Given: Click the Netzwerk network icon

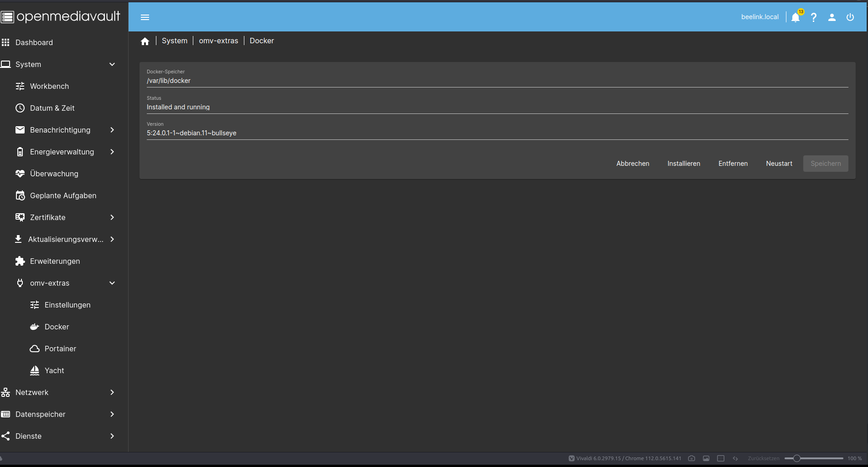Looking at the screenshot, I should [x=5, y=392].
